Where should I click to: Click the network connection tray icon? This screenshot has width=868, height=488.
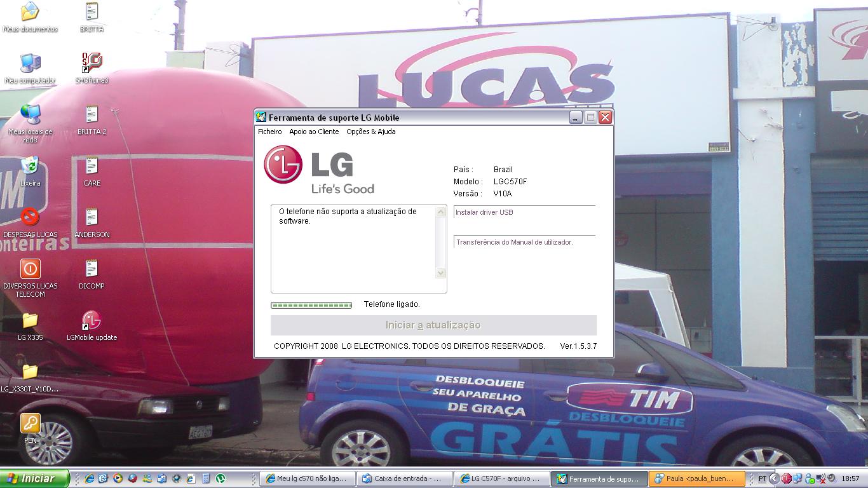point(797,478)
